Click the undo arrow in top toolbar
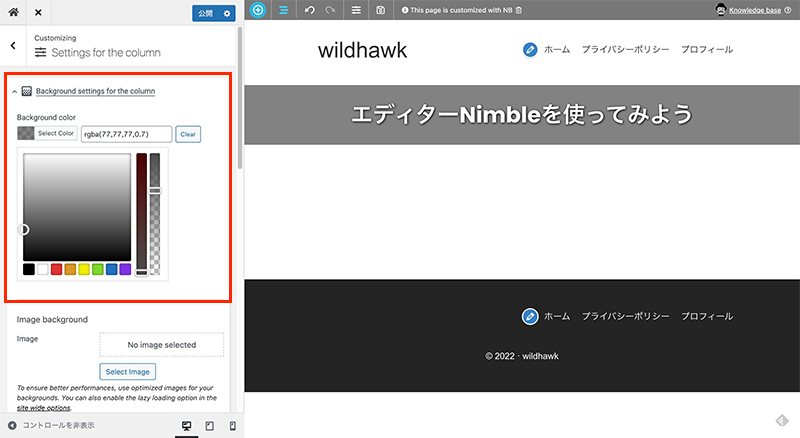The width and height of the screenshot is (800, 438). pos(309,10)
